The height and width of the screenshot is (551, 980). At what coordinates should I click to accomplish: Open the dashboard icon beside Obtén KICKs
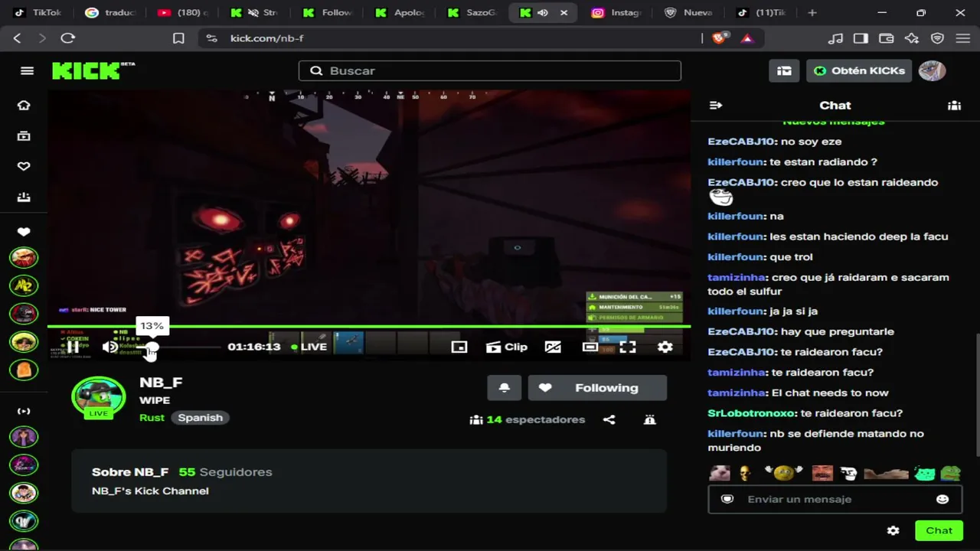click(784, 70)
